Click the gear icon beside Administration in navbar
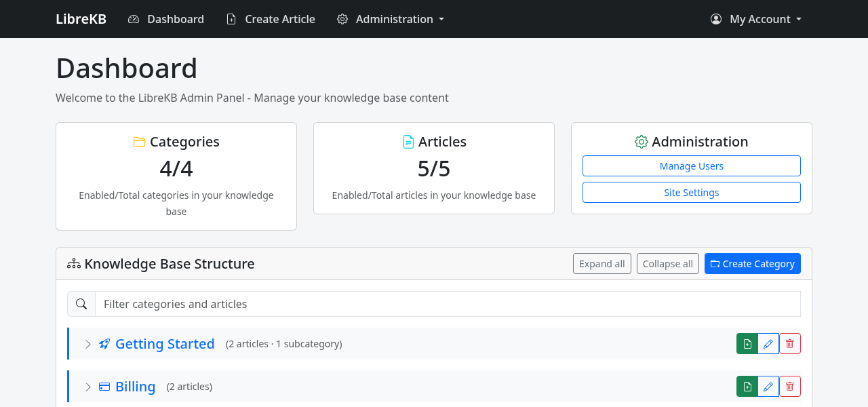 342,19
